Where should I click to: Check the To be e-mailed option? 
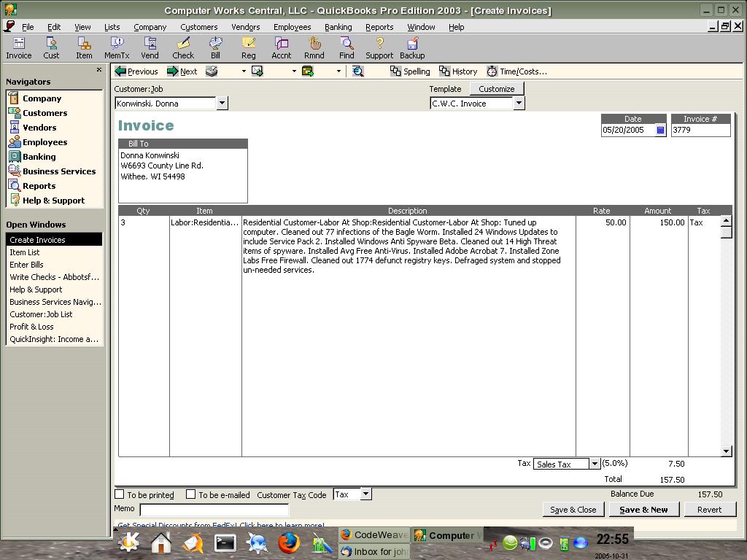190,494
